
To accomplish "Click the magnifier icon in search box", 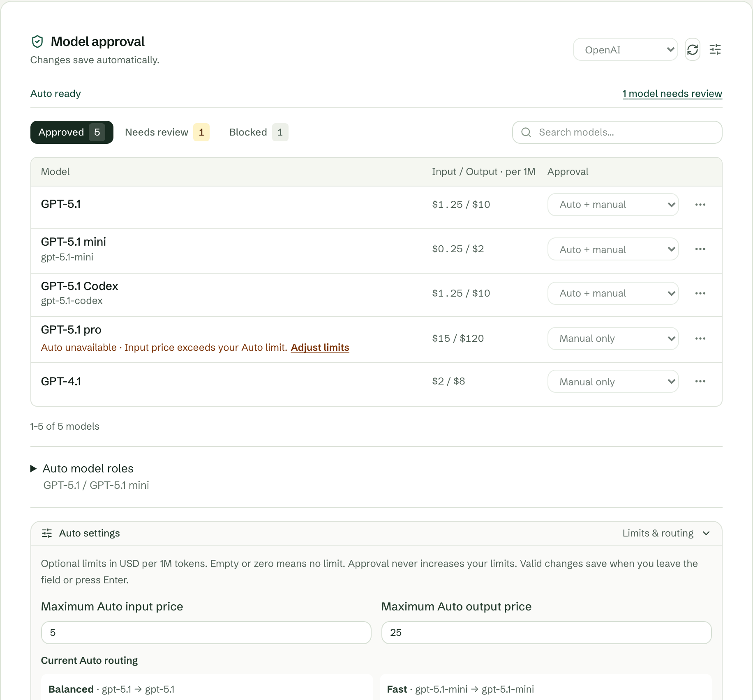I will [526, 132].
